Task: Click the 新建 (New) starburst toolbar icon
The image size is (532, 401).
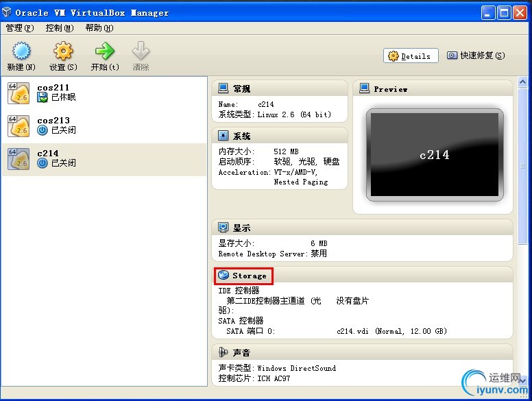Action: tap(21, 51)
